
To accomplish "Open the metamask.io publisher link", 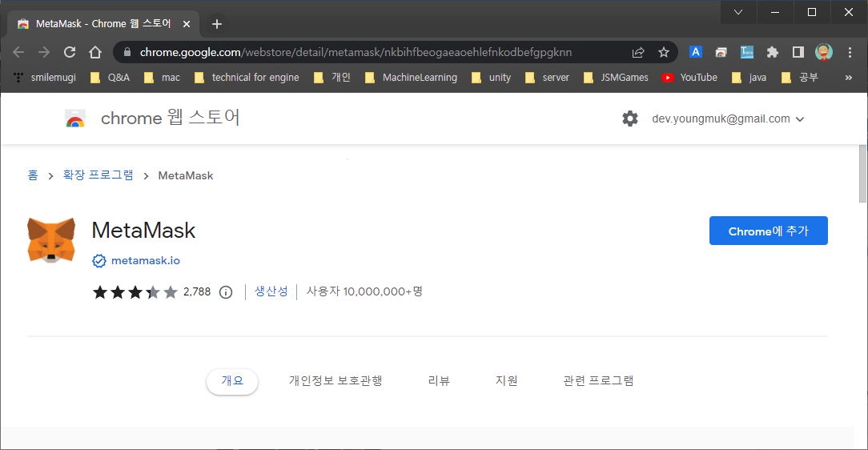I will tap(146, 261).
